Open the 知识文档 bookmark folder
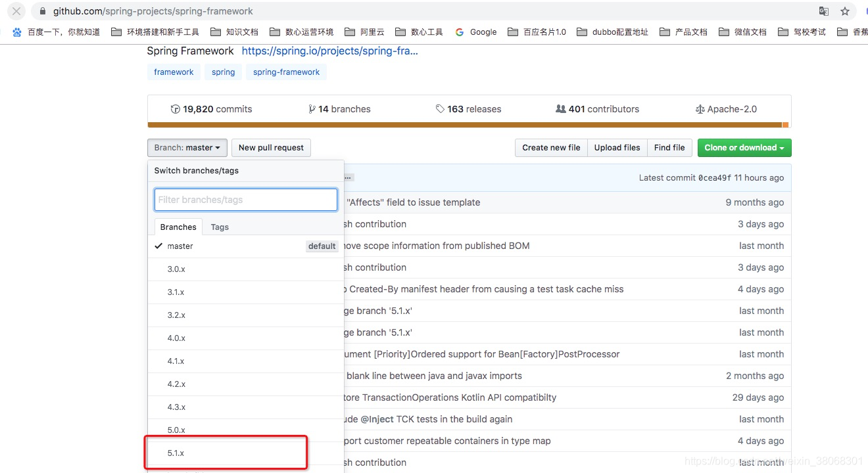The width and height of the screenshot is (868, 473). pyautogui.click(x=234, y=32)
